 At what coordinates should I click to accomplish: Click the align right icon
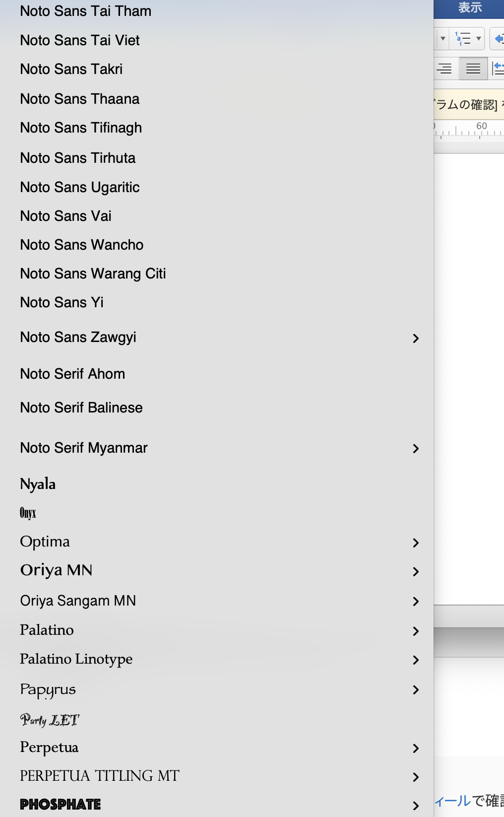[x=444, y=68]
